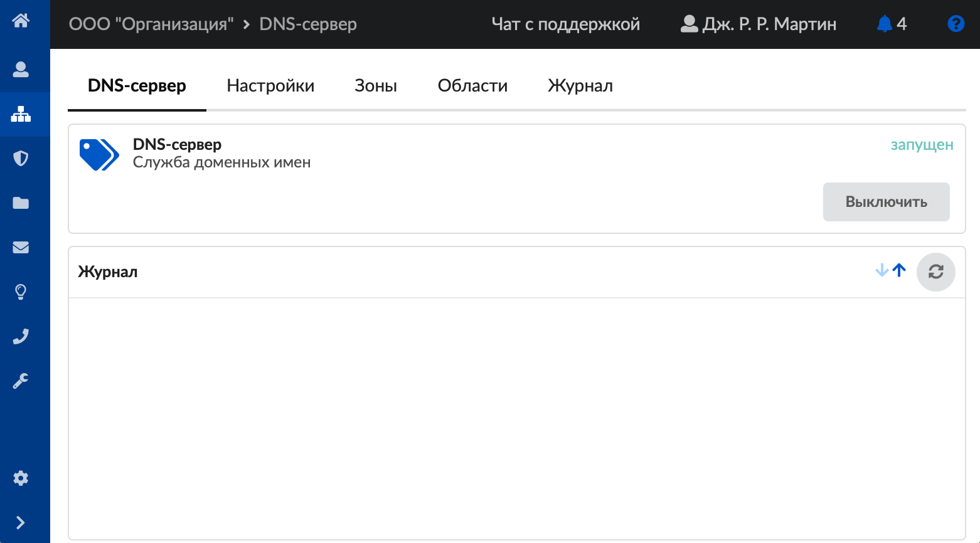Open the shield security sidebar icon
The height and width of the screenshot is (543, 980).
tap(21, 158)
